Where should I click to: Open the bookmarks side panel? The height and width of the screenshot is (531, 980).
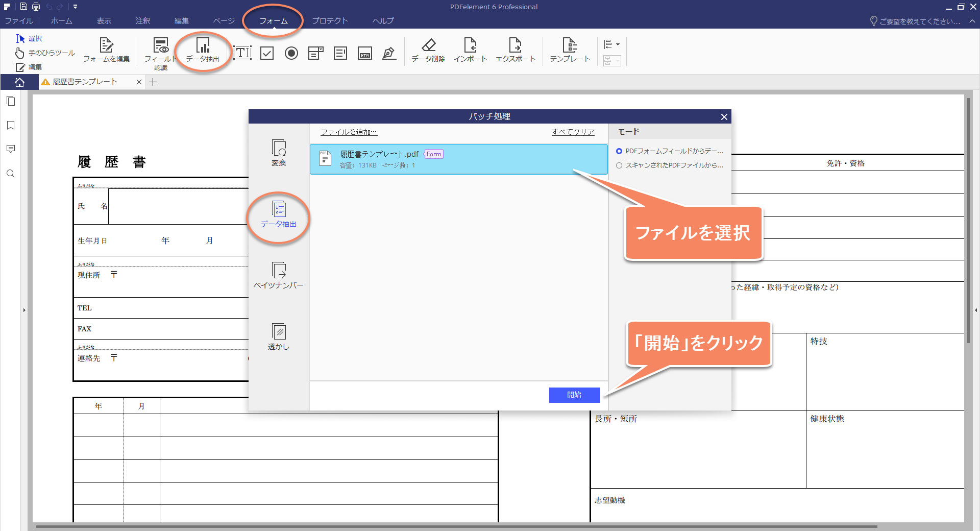(11, 125)
